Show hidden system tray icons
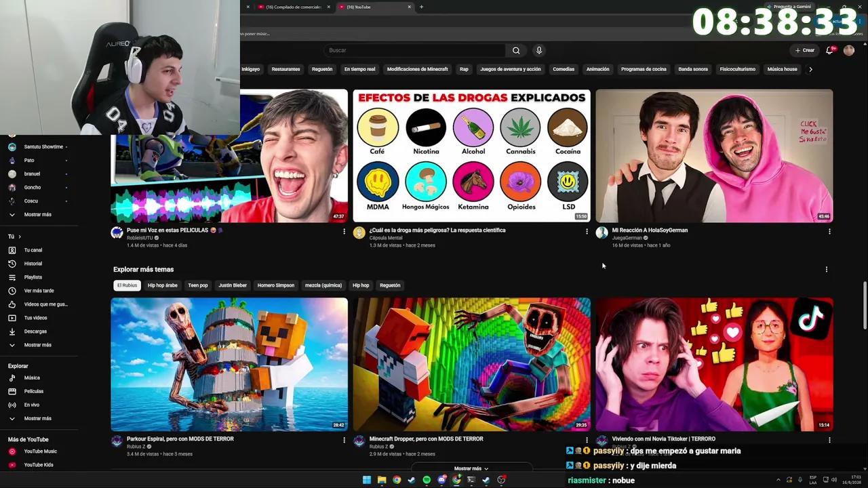The width and height of the screenshot is (868, 488). tap(778, 480)
